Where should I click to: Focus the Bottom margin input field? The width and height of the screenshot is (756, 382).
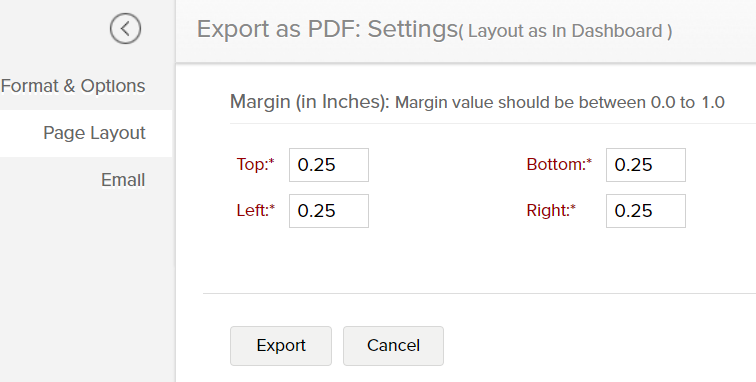(x=646, y=165)
